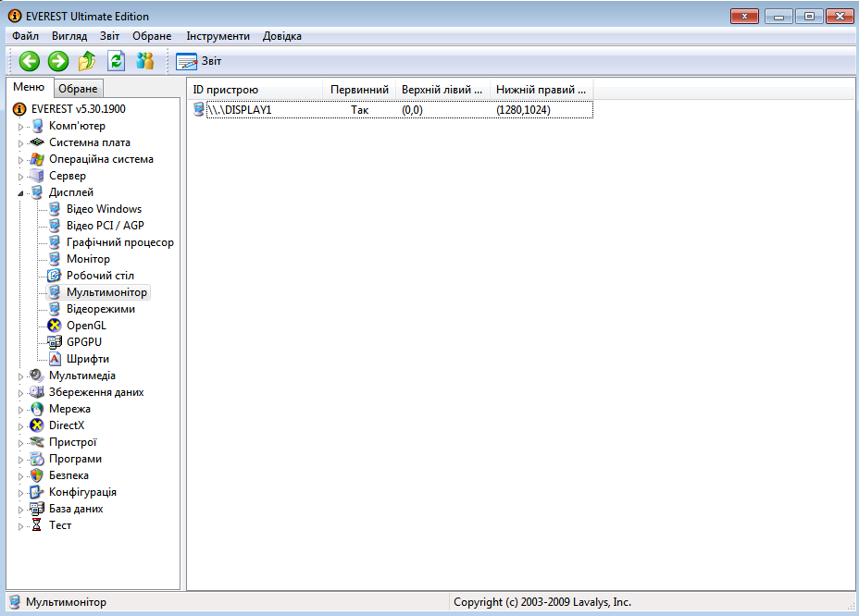Click the Безпека shield icon

37,475
